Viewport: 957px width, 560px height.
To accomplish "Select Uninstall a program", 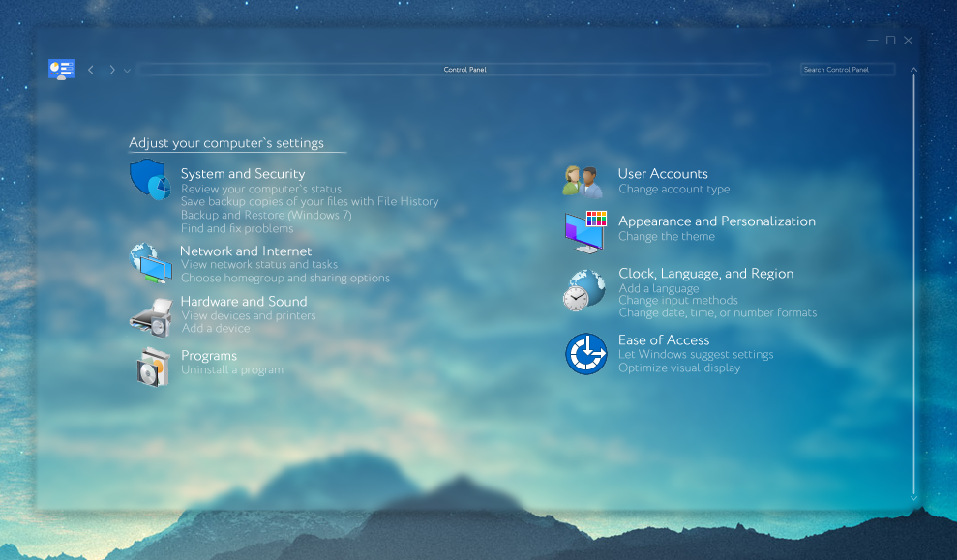I will pyautogui.click(x=232, y=369).
